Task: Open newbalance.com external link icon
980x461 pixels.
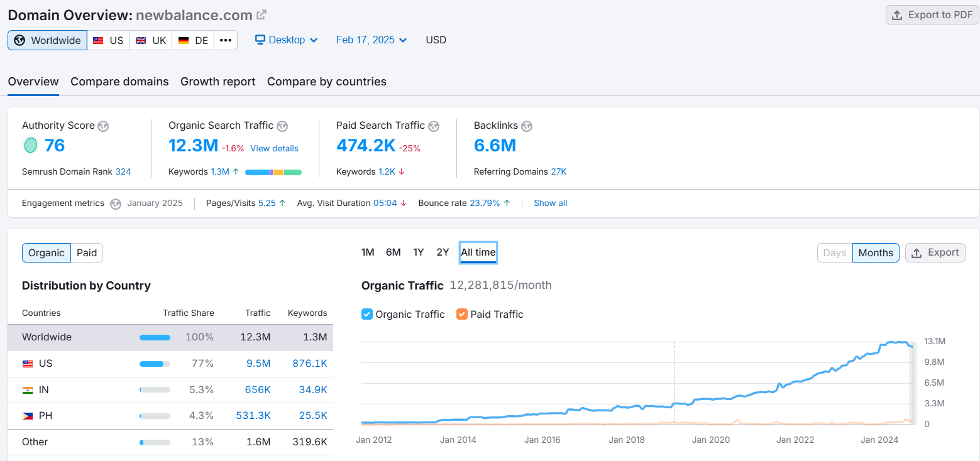Action: click(x=262, y=14)
